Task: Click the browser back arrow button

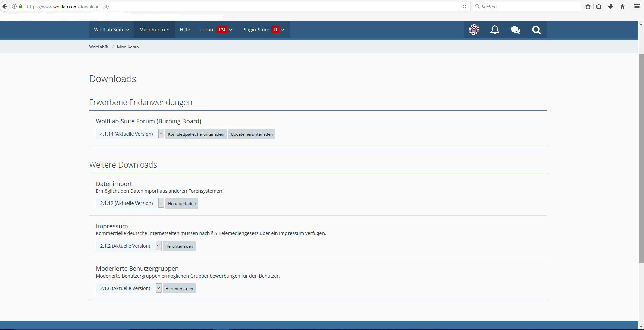Action: (x=5, y=6)
